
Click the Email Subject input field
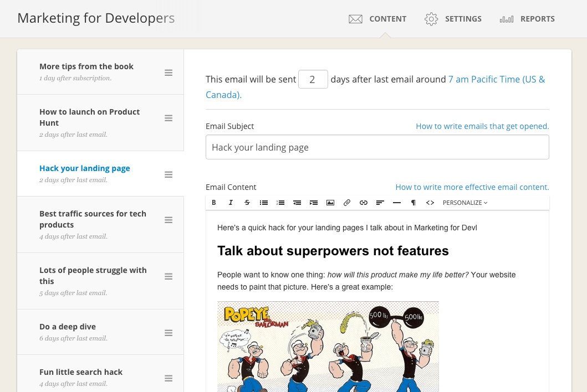tap(377, 147)
